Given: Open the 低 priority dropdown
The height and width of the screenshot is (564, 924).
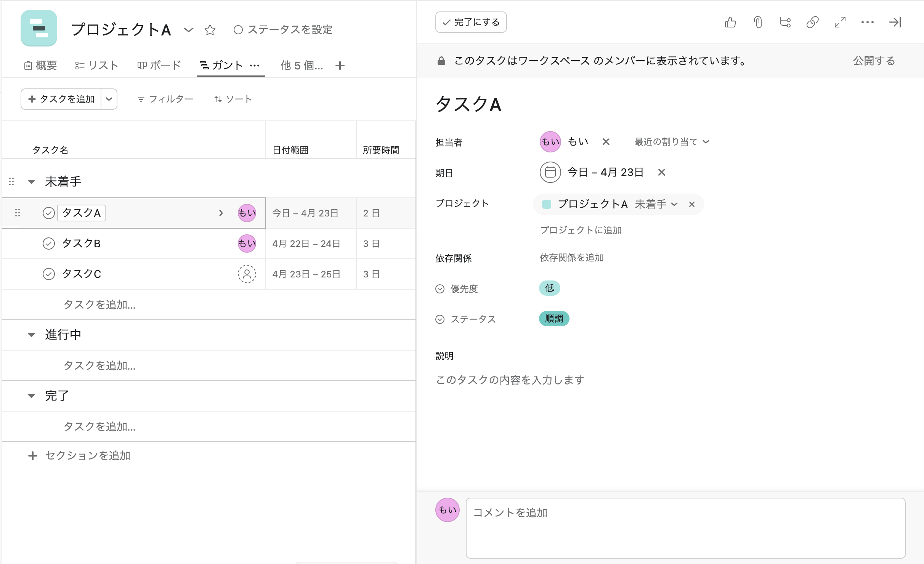Looking at the screenshot, I should coord(549,288).
